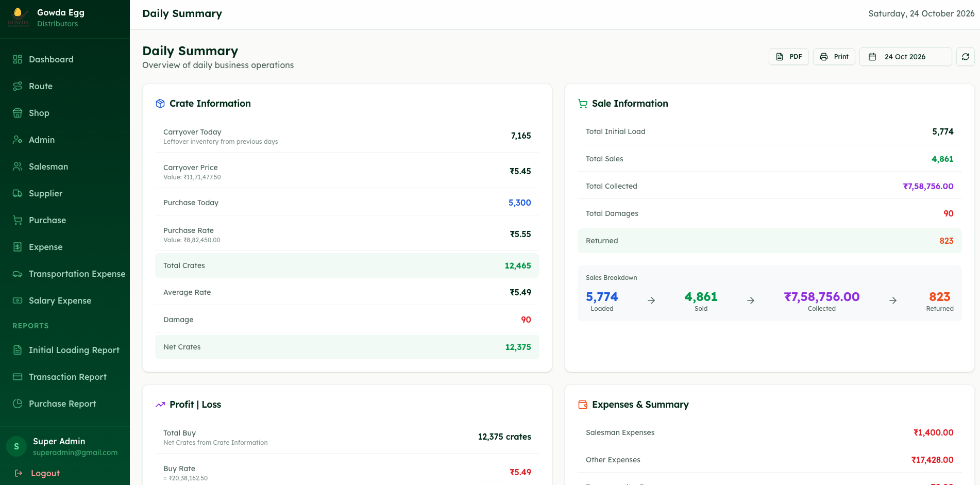Click the Supplier truck icon
The width and height of the screenshot is (980, 485).
pyautogui.click(x=18, y=193)
